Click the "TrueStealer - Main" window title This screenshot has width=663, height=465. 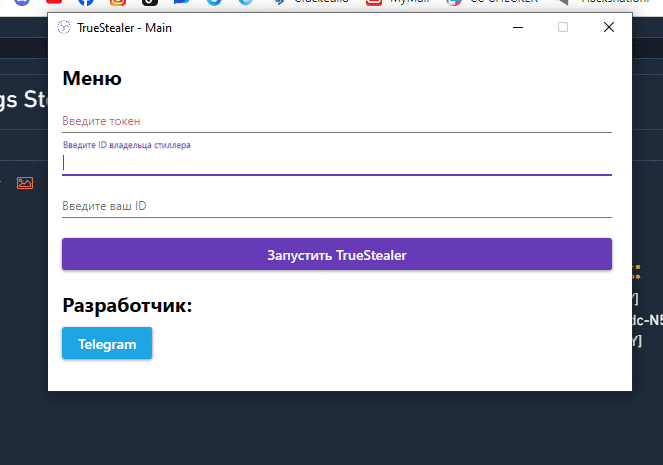click(124, 28)
